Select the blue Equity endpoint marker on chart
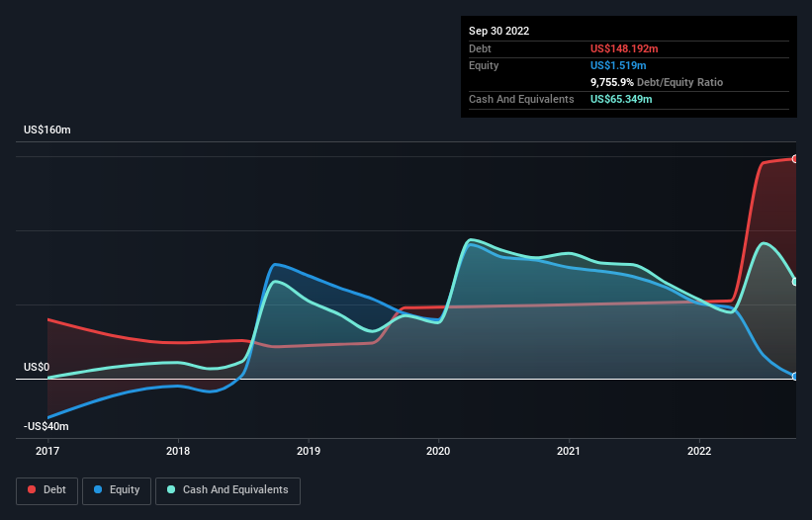Viewport: 812px width, 520px height. pos(795,376)
